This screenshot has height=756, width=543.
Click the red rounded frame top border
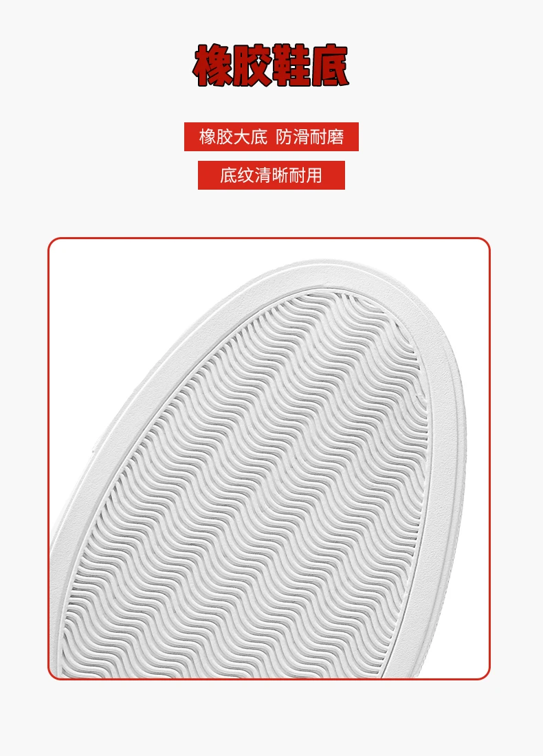[269, 238]
